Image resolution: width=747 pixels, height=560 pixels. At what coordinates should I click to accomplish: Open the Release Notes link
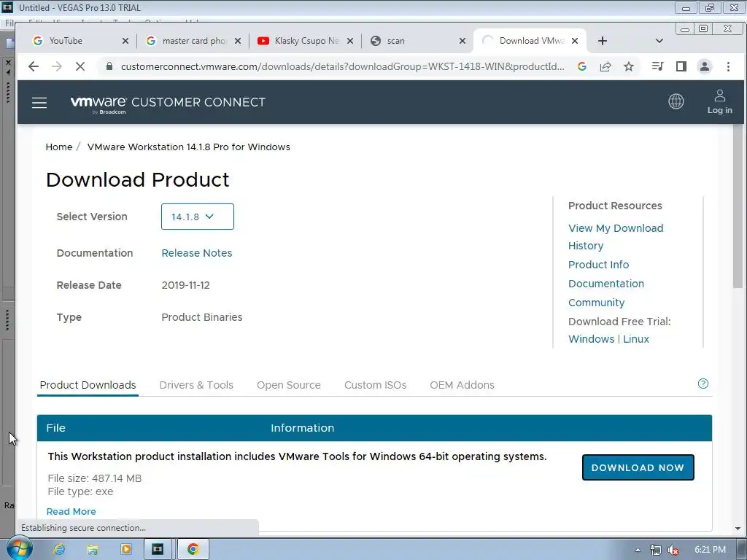coord(197,253)
